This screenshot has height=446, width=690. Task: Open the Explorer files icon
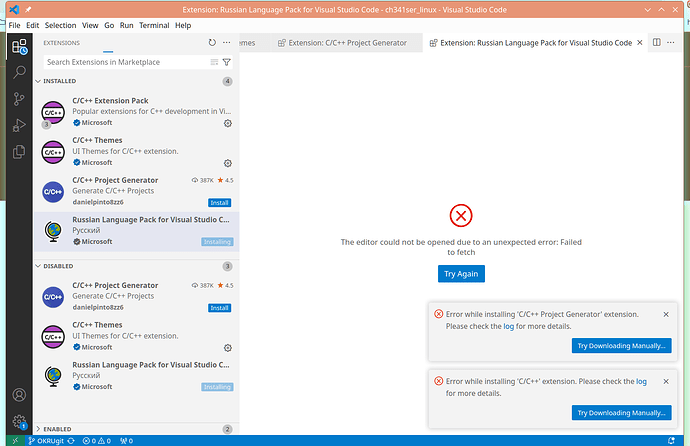[x=18, y=152]
